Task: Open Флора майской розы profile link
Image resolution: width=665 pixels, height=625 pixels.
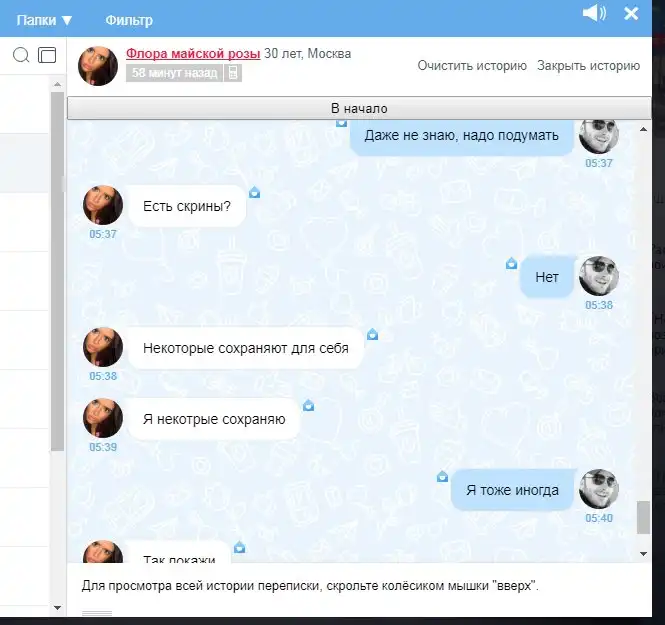Action: point(193,53)
